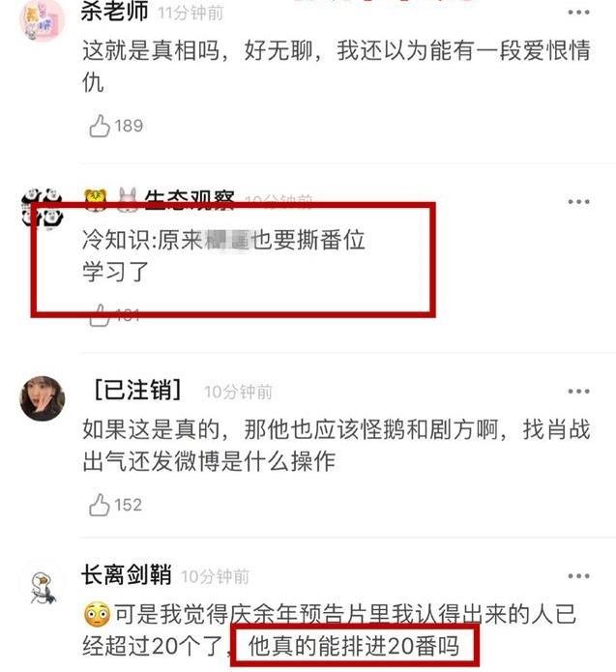616x672 pixels.
Task: Like the comment with 152 likes
Action: click(100, 505)
